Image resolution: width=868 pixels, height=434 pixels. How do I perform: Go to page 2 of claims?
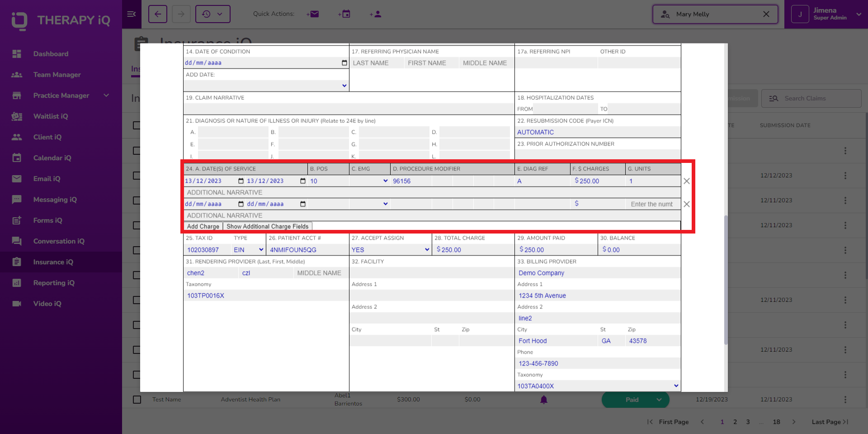click(735, 422)
